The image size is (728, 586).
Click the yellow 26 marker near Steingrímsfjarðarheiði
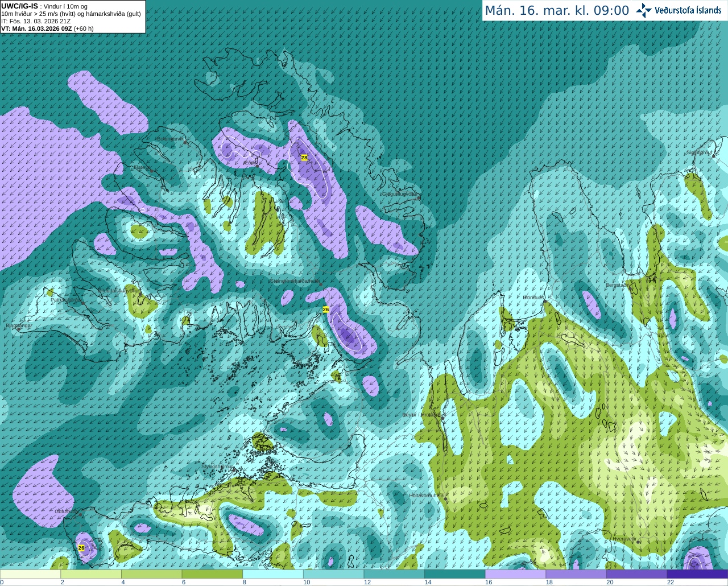(x=326, y=309)
